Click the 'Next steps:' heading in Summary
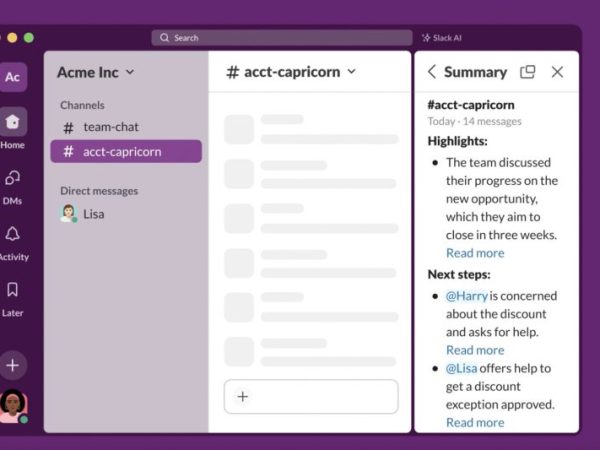 point(459,274)
